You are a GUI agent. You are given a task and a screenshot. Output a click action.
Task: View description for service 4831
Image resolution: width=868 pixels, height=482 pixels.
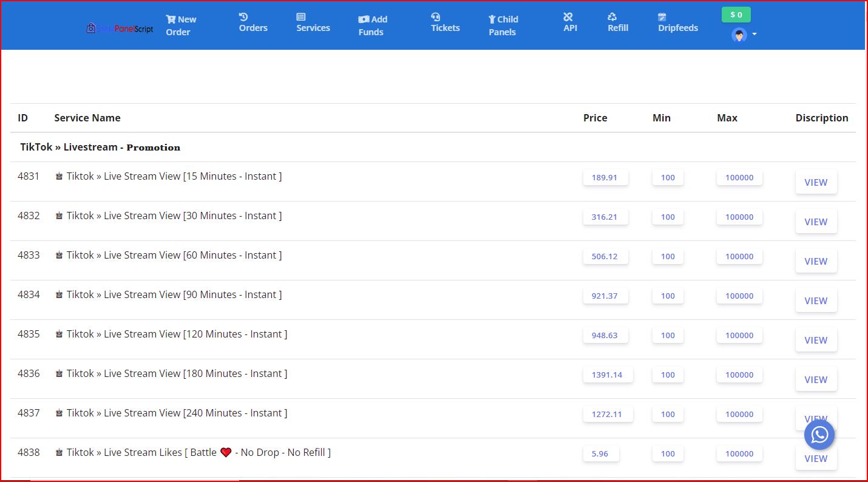tap(816, 183)
